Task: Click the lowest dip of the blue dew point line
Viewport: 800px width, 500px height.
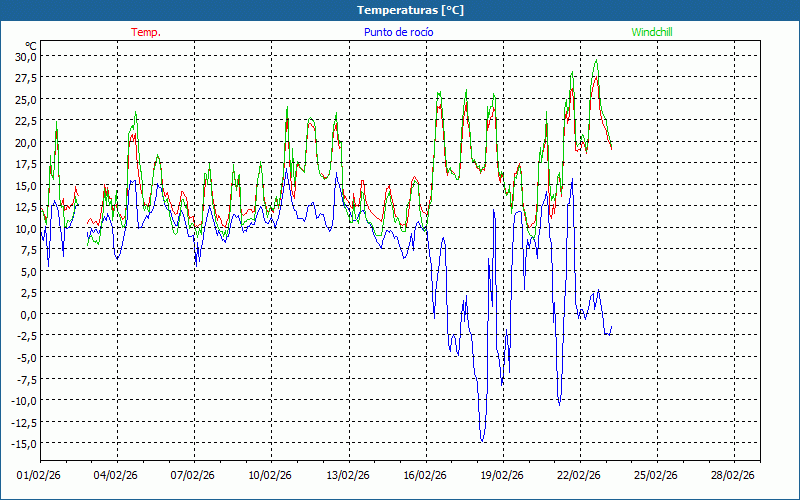Action: tap(482, 440)
